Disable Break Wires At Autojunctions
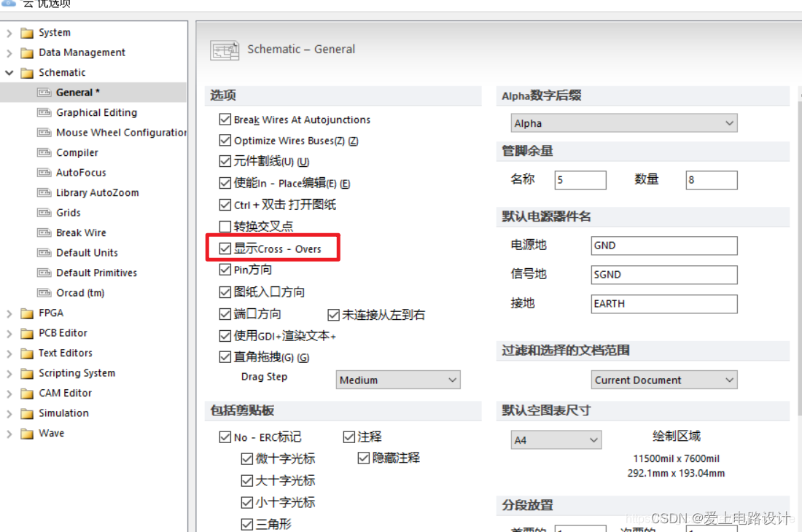Screen dimensions: 802x532 coord(225,120)
